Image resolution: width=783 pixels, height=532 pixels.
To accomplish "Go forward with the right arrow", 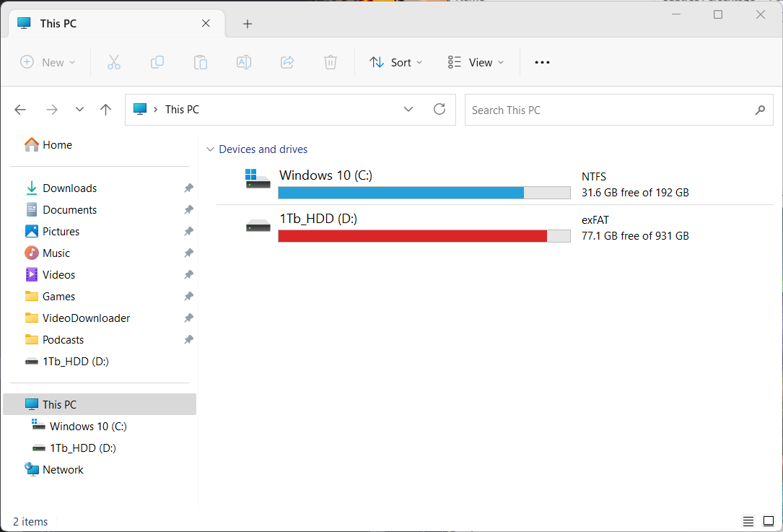I will tap(51, 110).
